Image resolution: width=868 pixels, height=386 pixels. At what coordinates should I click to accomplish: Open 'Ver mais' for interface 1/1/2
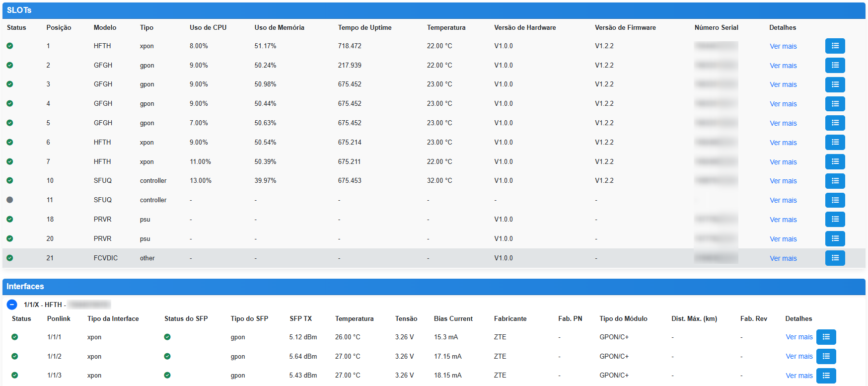[799, 357]
